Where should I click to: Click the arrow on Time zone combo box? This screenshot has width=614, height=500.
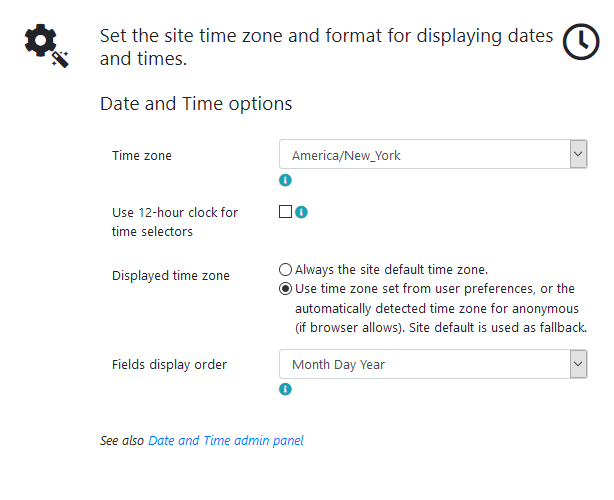pos(577,155)
